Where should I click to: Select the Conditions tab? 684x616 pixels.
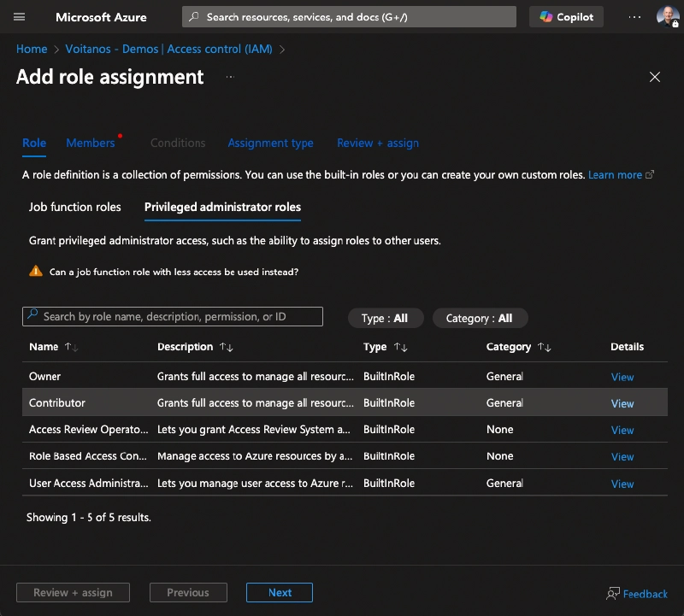coord(177,143)
